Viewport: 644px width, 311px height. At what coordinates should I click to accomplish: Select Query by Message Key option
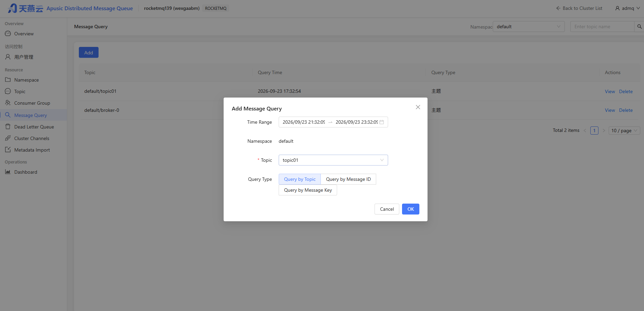[x=308, y=190]
